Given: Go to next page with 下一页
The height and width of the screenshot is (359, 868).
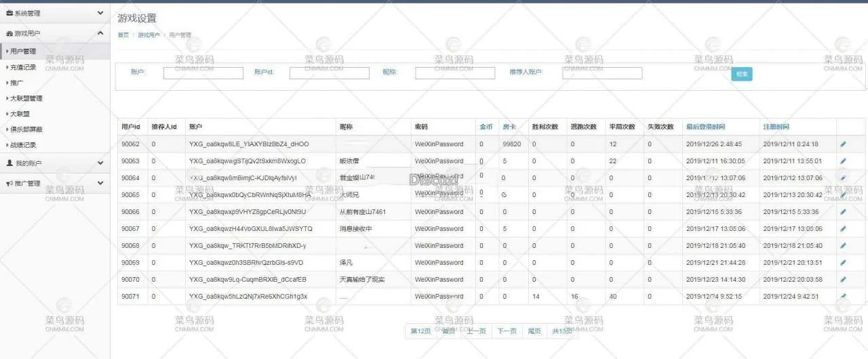Looking at the screenshot, I should pos(507,331).
